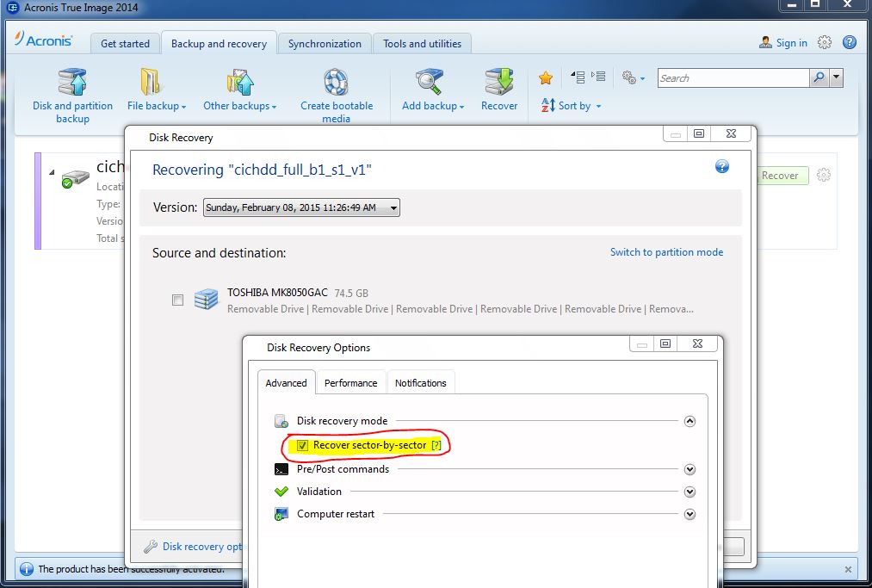Screen dimensions: 872x588
Task: Click Switch to partition mode link
Action: [666, 252]
